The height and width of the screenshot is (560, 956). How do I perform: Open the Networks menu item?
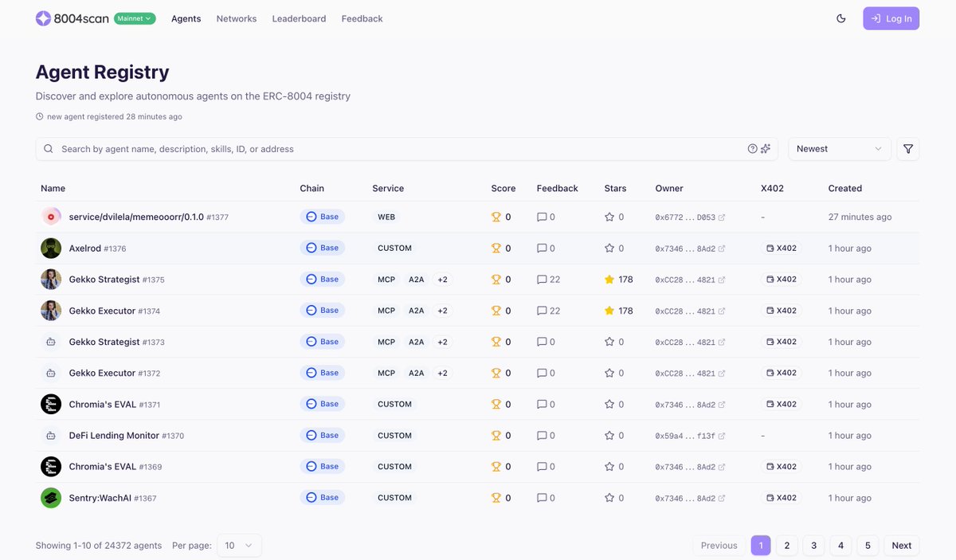click(x=236, y=18)
